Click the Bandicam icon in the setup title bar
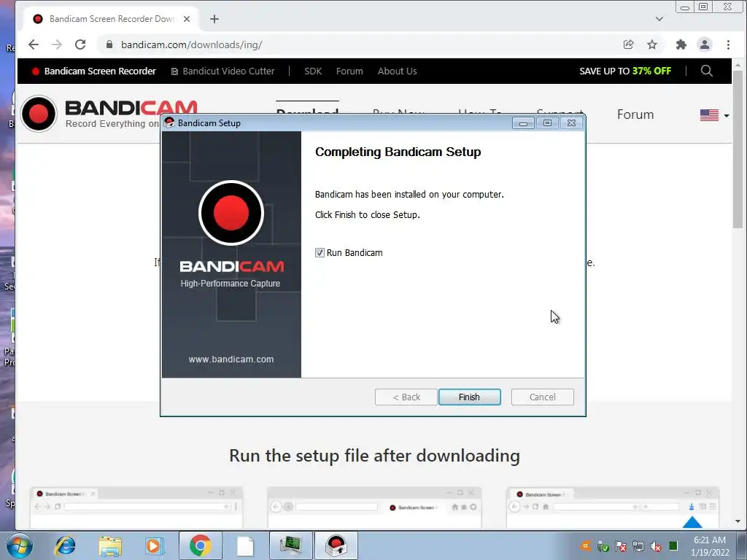747x560 pixels. (x=169, y=122)
